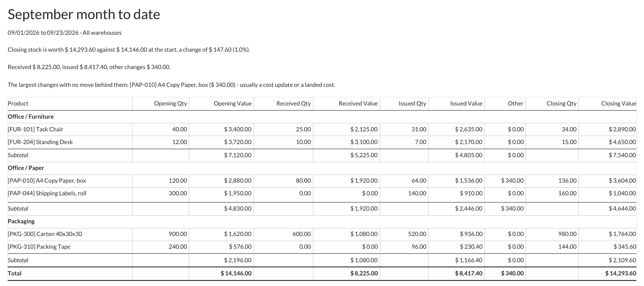Click Shipping Labels closing qty 160.00
The width and height of the screenshot is (644, 286).
[x=567, y=193]
